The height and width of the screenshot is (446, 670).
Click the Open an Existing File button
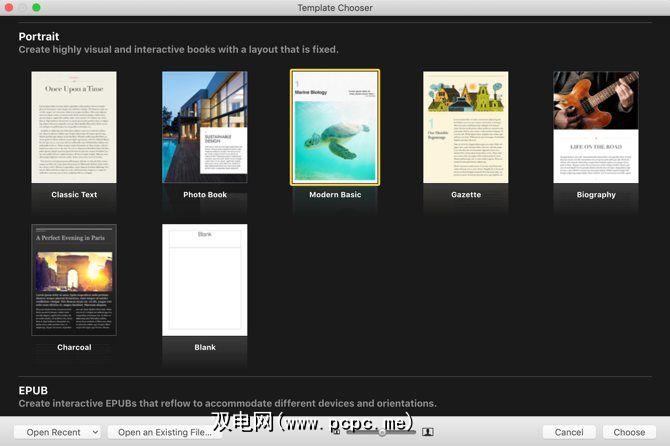click(165, 432)
